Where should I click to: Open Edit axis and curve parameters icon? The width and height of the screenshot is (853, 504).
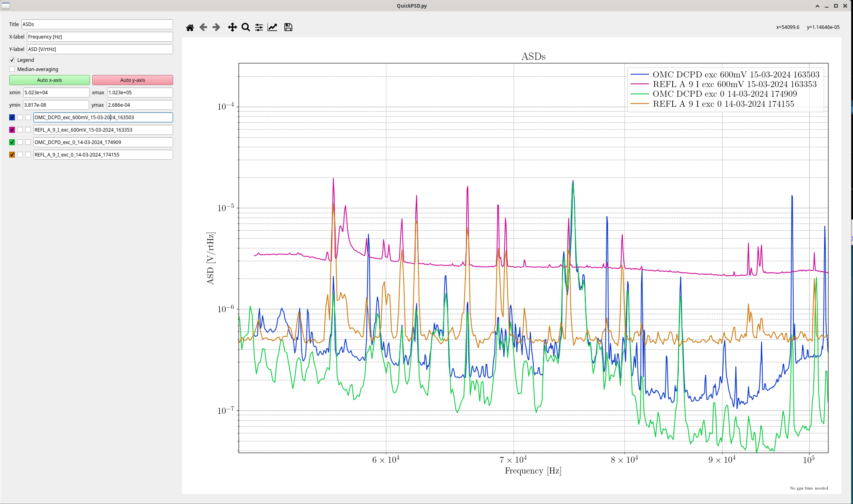(x=272, y=27)
